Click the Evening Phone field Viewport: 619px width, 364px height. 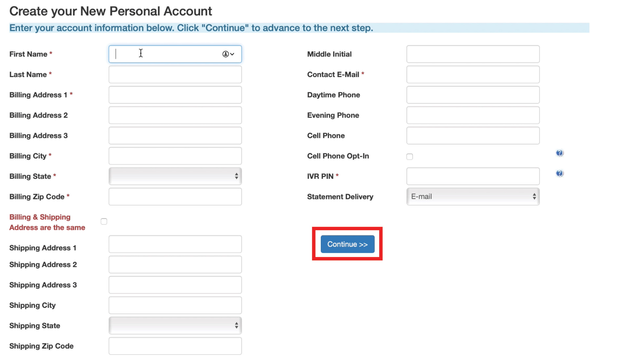(x=473, y=115)
